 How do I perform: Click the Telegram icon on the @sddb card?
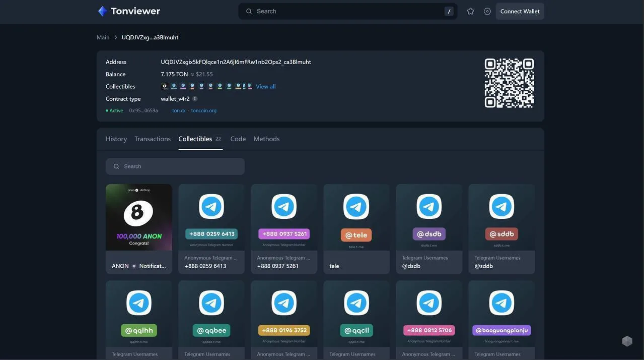502,207
